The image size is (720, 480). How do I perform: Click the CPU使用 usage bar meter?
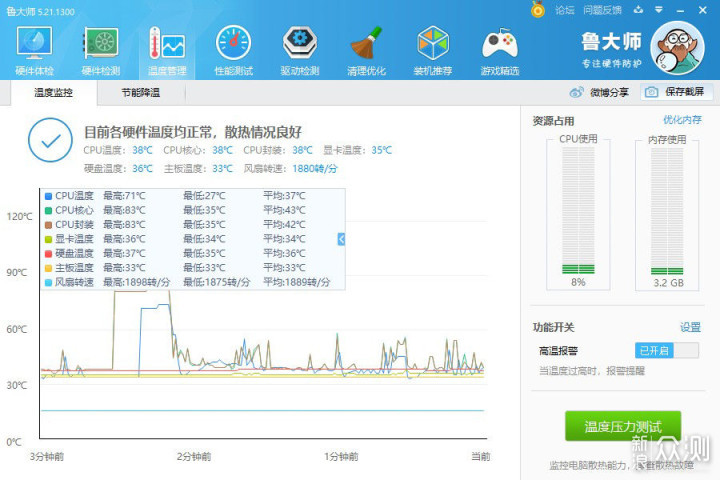coord(578,211)
